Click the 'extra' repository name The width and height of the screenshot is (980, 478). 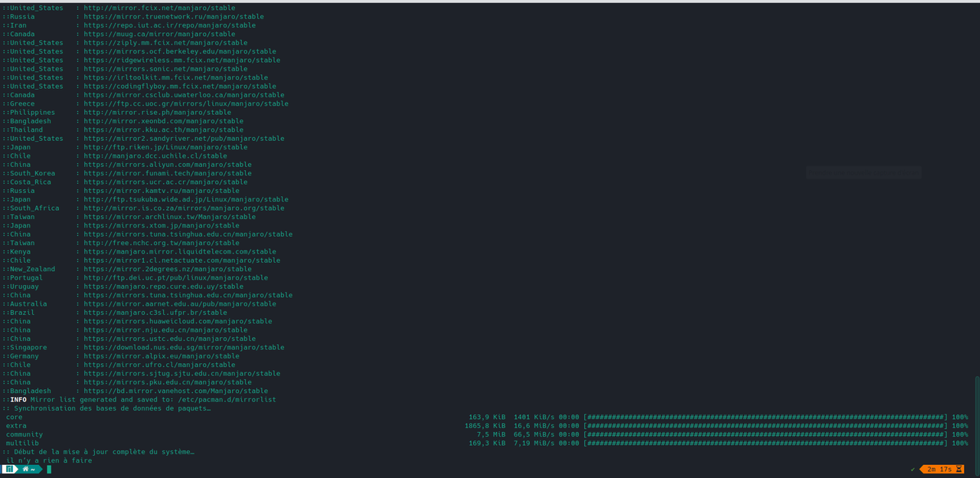(x=16, y=426)
